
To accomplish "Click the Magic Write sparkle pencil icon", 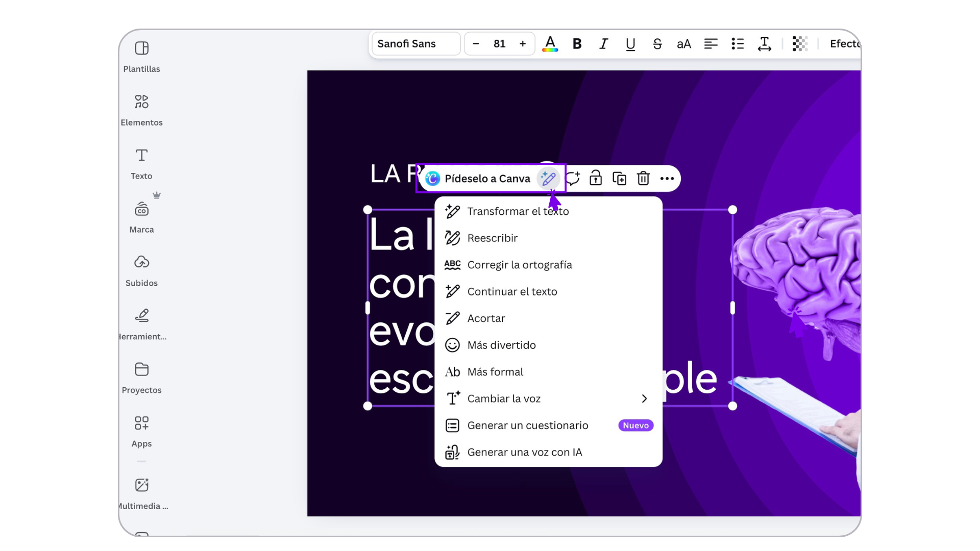I will [548, 179].
